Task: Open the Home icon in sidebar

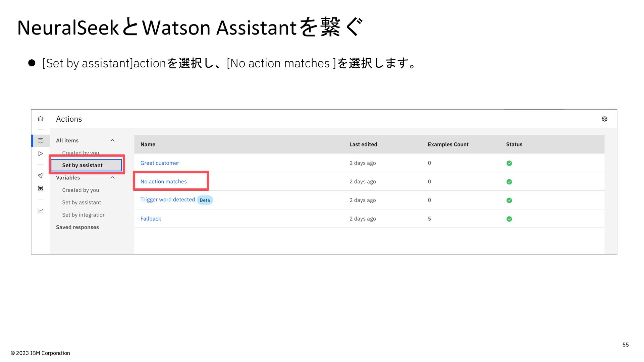Action: pos(41,119)
